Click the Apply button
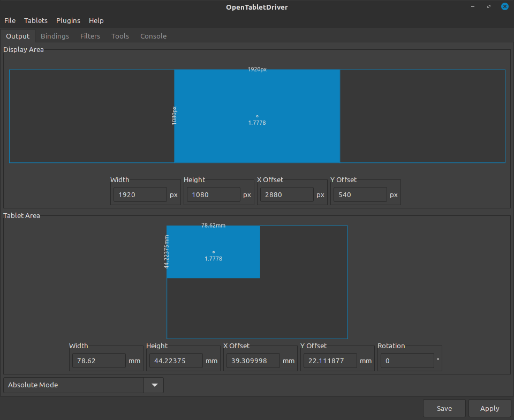The image size is (514, 420). point(490,409)
